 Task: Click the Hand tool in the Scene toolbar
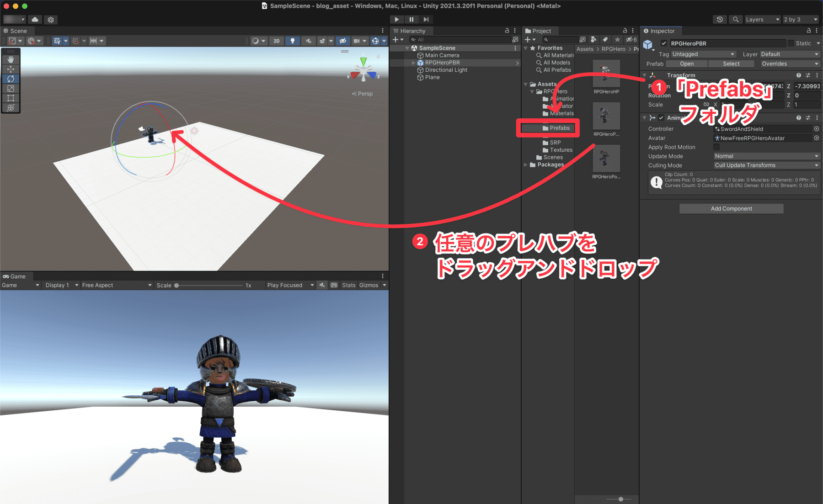click(x=11, y=59)
